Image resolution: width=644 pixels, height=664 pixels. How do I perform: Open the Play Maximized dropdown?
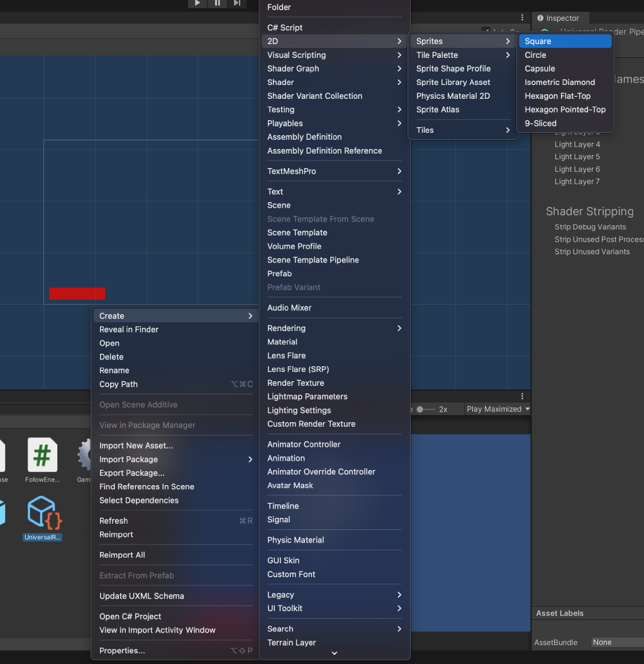coord(497,408)
